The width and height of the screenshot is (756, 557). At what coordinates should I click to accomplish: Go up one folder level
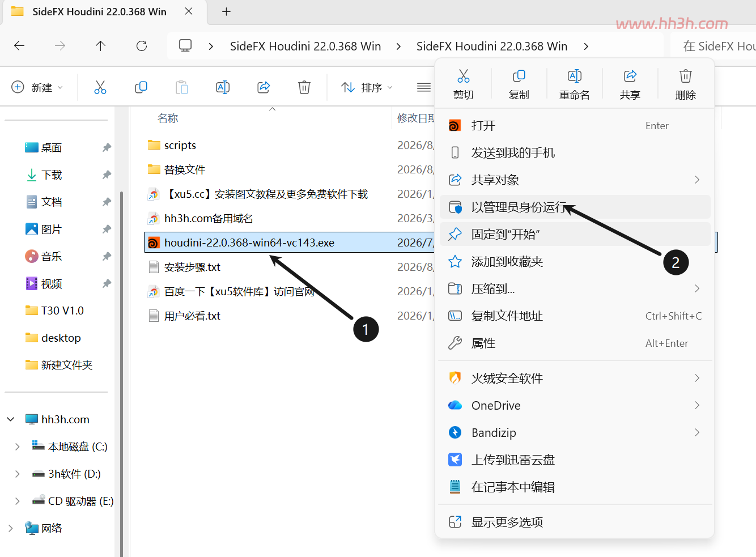click(100, 46)
